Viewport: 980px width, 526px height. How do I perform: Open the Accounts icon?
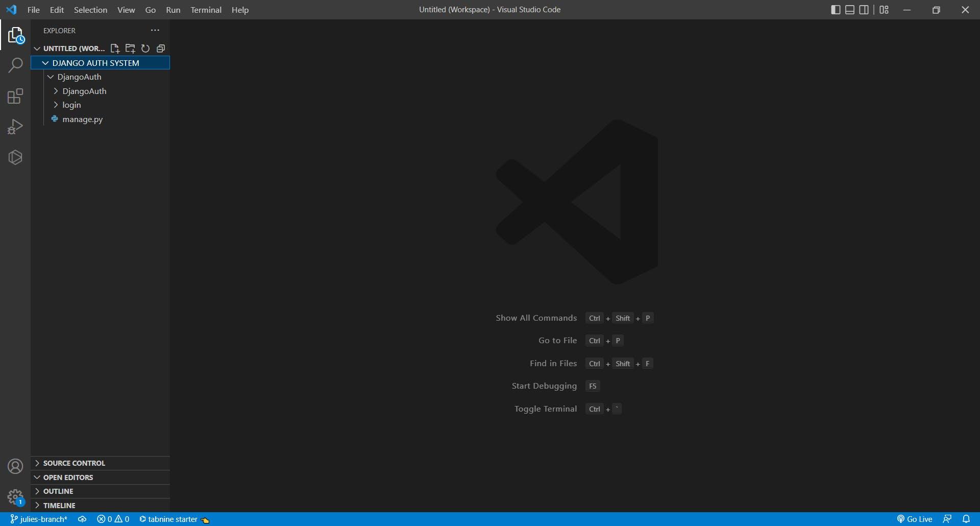point(15,466)
